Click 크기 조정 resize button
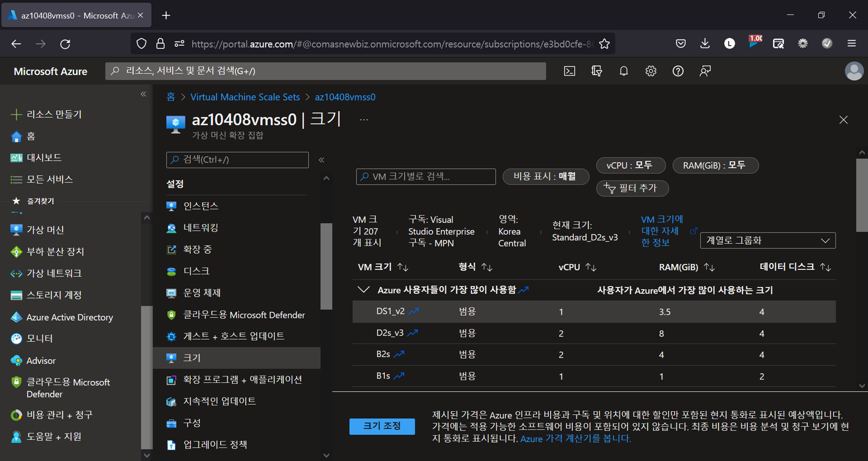The height and width of the screenshot is (461, 868). (x=382, y=426)
